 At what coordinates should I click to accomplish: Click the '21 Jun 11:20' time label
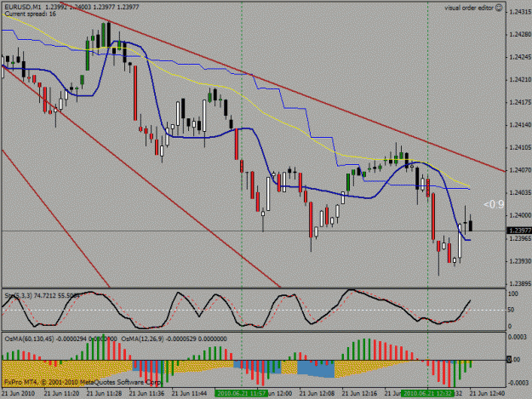click(x=62, y=394)
